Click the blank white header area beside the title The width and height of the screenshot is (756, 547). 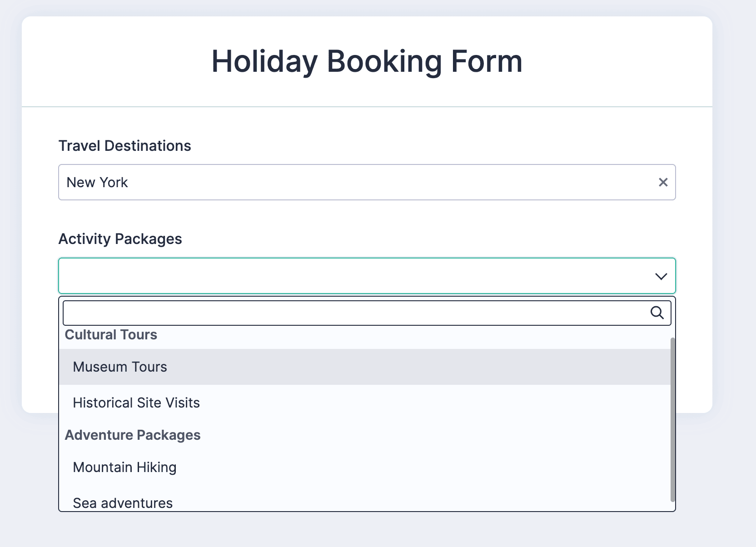click(613, 61)
